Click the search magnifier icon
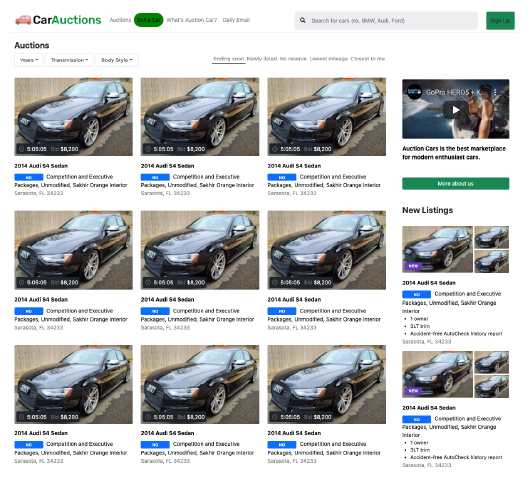 [x=303, y=20]
